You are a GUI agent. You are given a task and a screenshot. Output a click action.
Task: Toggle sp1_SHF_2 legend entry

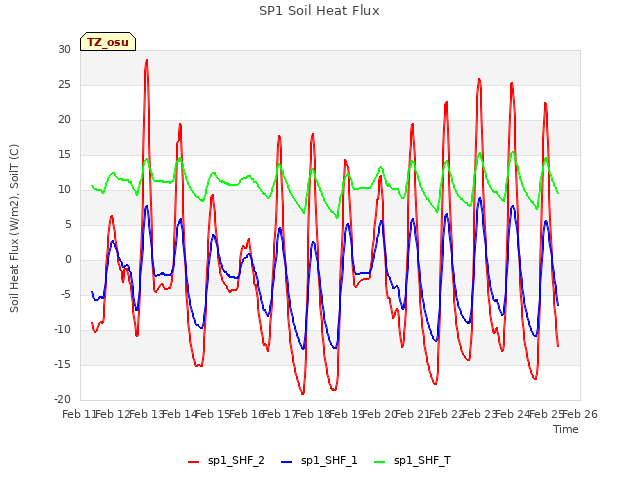pos(227,461)
